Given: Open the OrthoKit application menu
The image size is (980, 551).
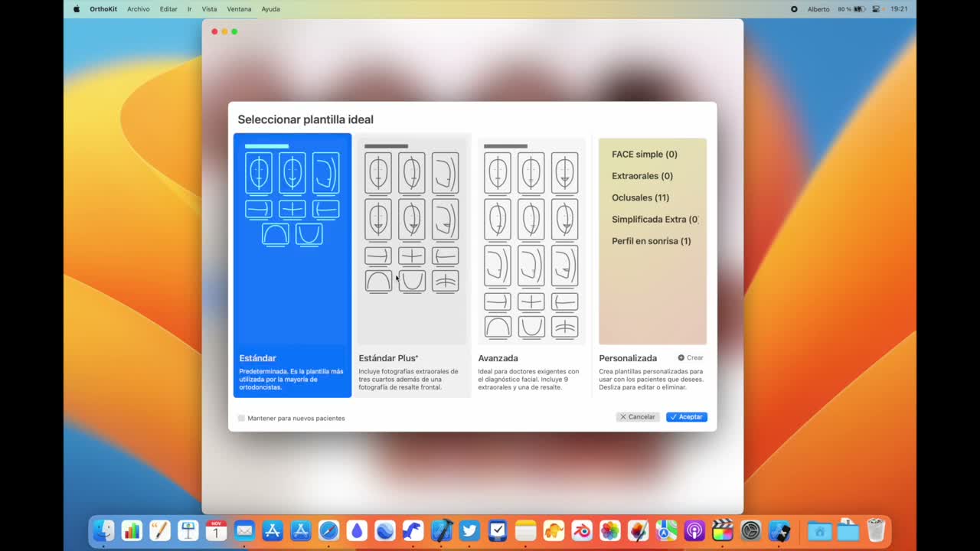Looking at the screenshot, I should 103,9.
